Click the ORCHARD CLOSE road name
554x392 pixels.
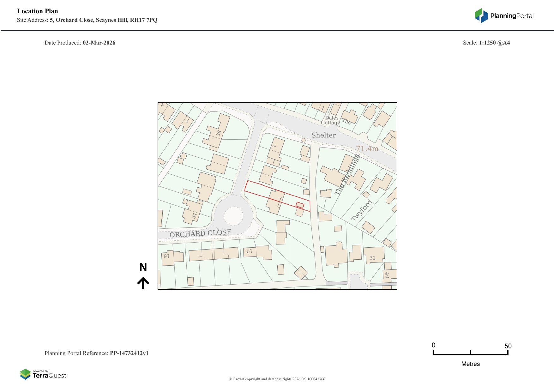tap(200, 233)
